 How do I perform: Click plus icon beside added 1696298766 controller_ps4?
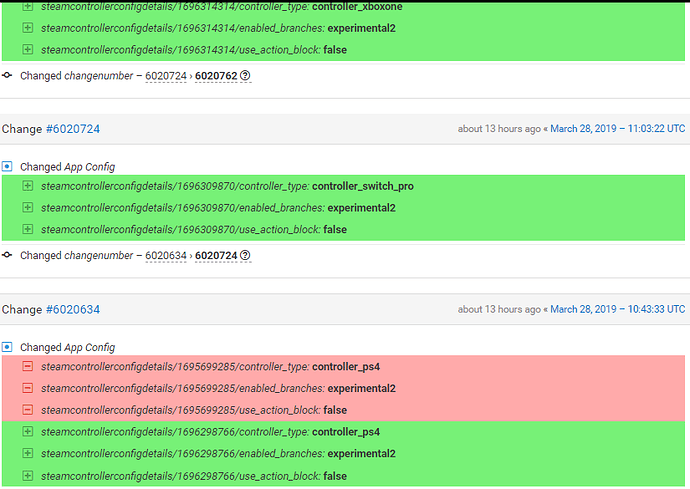point(28,432)
